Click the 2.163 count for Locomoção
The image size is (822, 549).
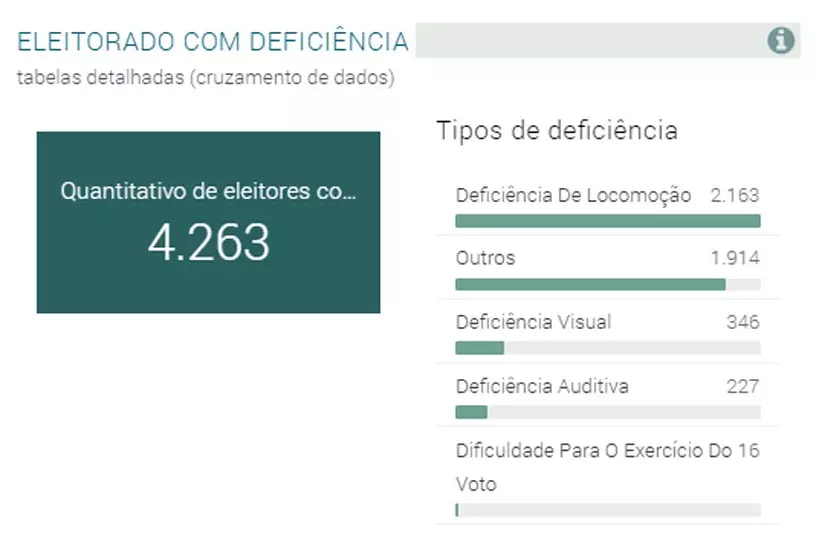coord(735,195)
